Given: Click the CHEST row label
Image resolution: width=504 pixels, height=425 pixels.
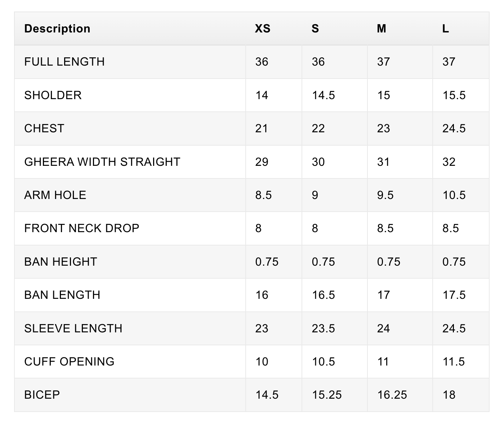Looking at the screenshot, I should (44, 128).
